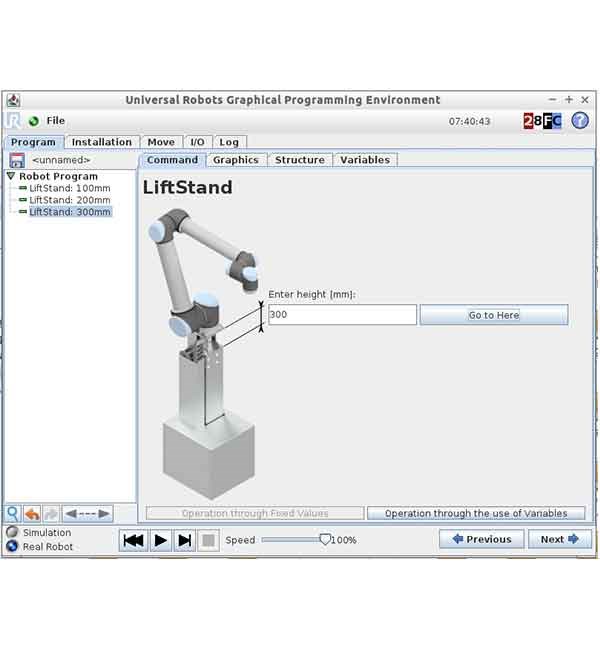Switch to the Command sub-tab
The width and height of the screenshot is (600, 650).
tap(172, 160)
